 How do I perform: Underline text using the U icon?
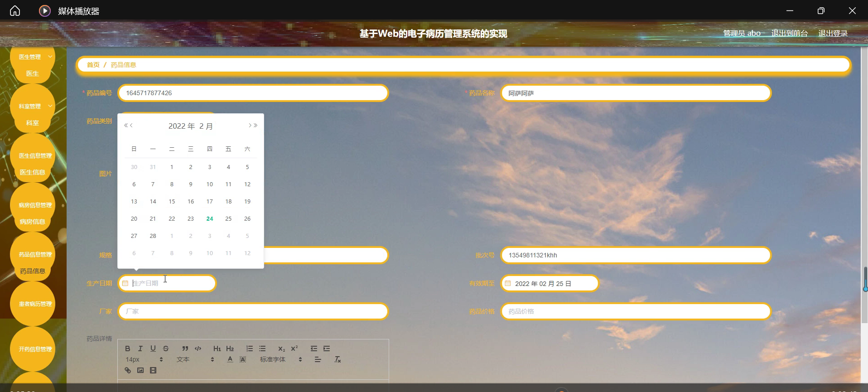click(153, 348)
